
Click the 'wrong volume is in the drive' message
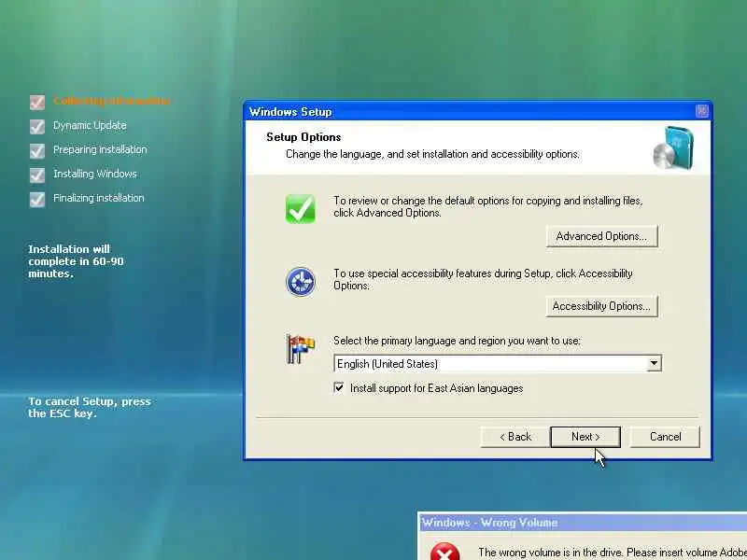point(613,553)
